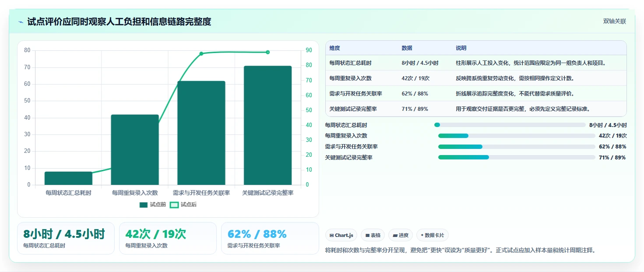This screenshot has height=272, width=644.
Task: Open the 8小时 / 4.5小时 data card
Action: pos(66,238)
